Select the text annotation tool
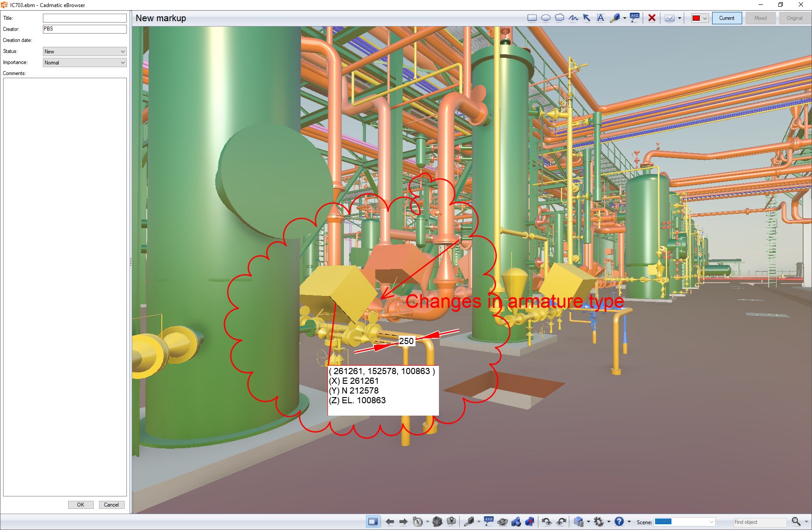 point(600,18)
